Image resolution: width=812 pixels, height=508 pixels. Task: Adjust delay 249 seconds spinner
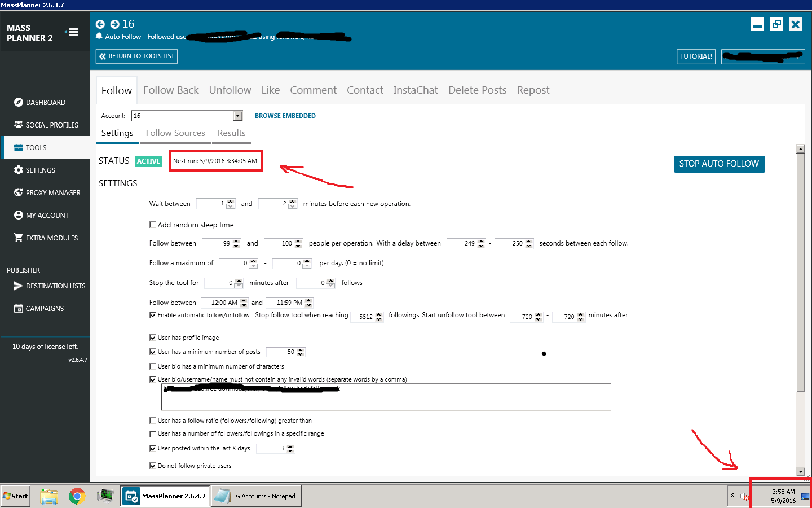coord(481,243)
